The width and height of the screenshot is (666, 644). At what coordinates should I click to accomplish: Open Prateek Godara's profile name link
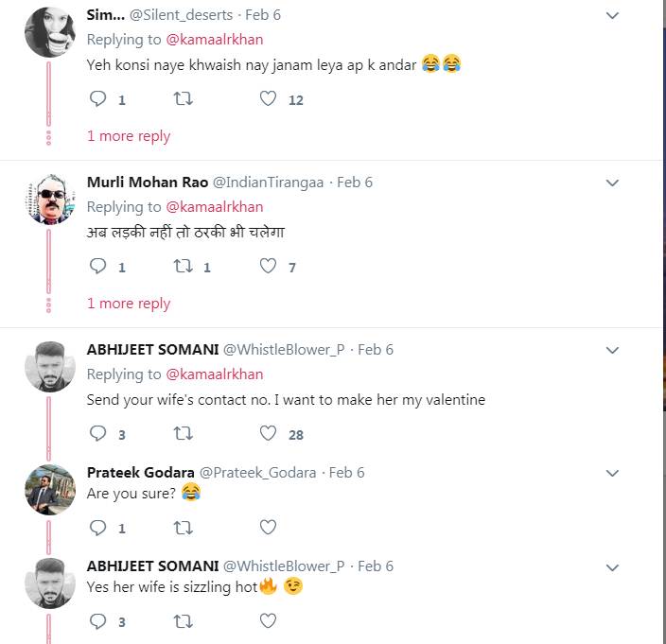pos(139,473)
